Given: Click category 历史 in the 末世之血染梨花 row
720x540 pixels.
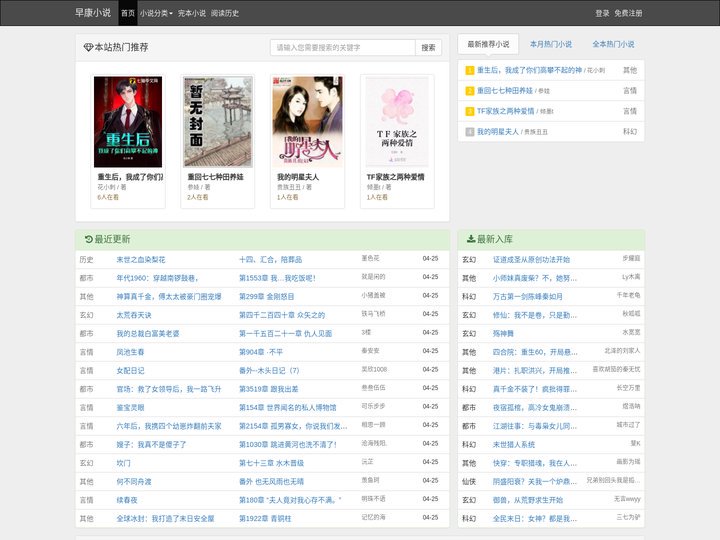Looking at the screenshot, I should pyautogui.click(x=86, y=260).
